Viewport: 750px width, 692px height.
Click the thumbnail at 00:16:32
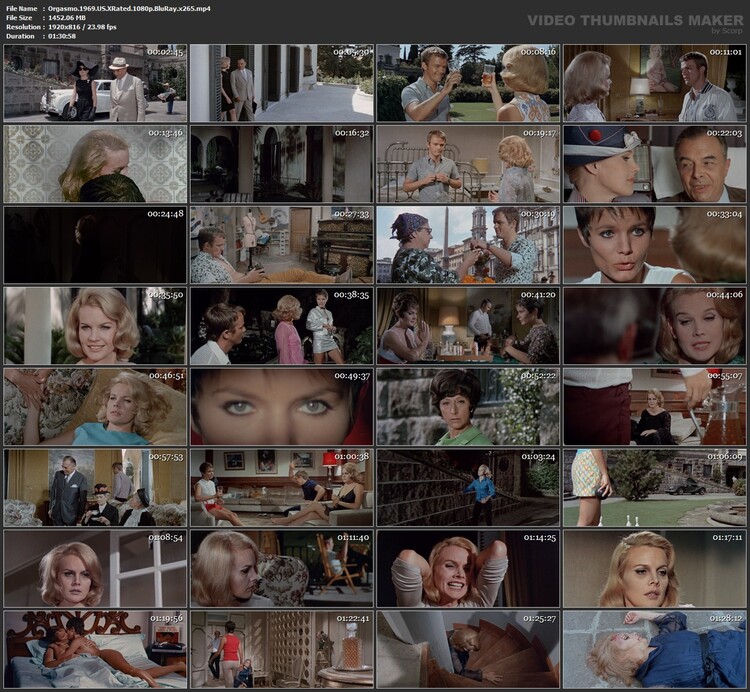[282, 164]
